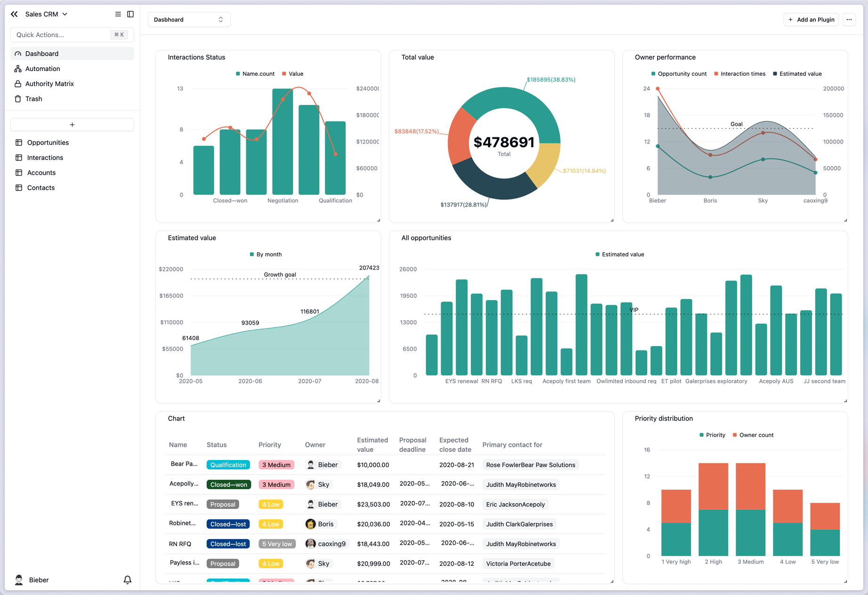Open the Authority Matrix section

pos(50,83)
